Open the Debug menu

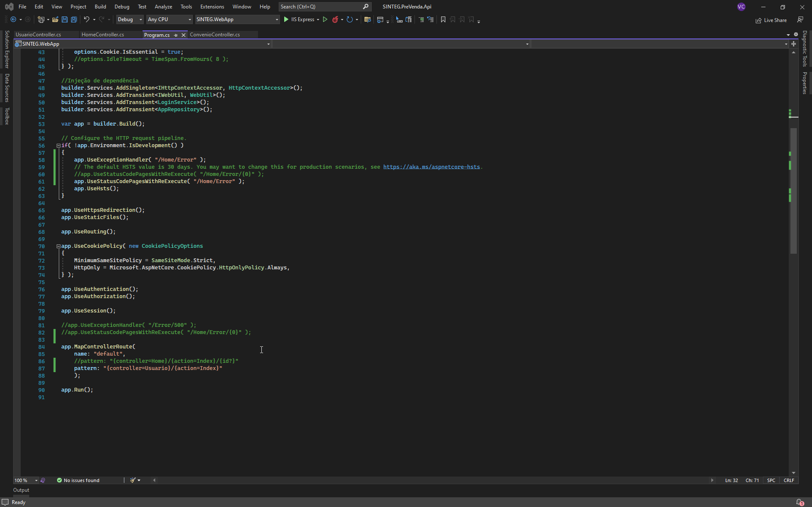pyautogui.click(x=122, y=7)
